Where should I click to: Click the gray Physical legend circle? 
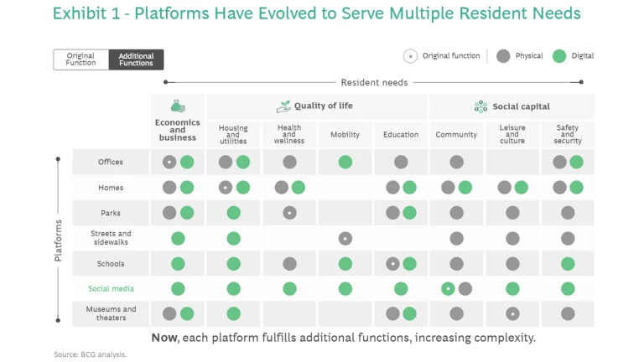click(x=503, y=56)
